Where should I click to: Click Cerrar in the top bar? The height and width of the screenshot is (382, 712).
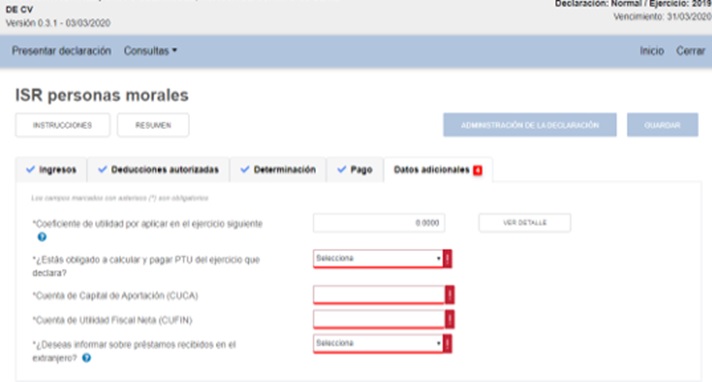click(x=690, y=51)
